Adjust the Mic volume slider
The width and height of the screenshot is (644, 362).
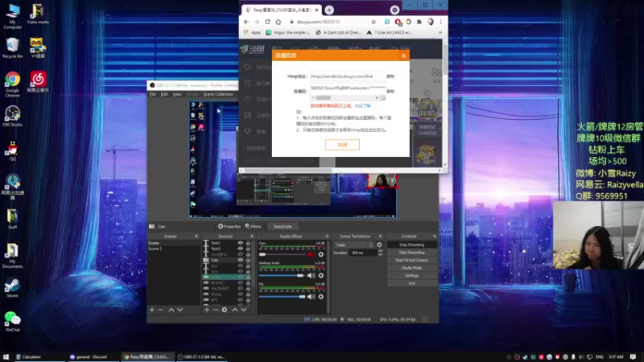(x=283, y=296)
